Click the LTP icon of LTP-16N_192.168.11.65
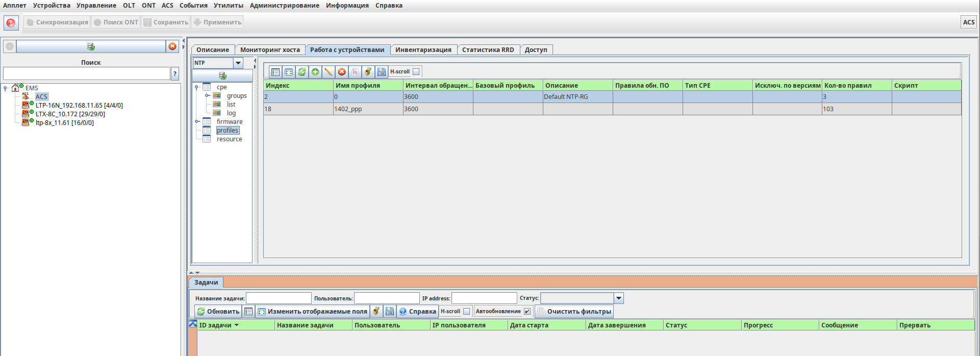980x356 pixels. click(26, 105)
